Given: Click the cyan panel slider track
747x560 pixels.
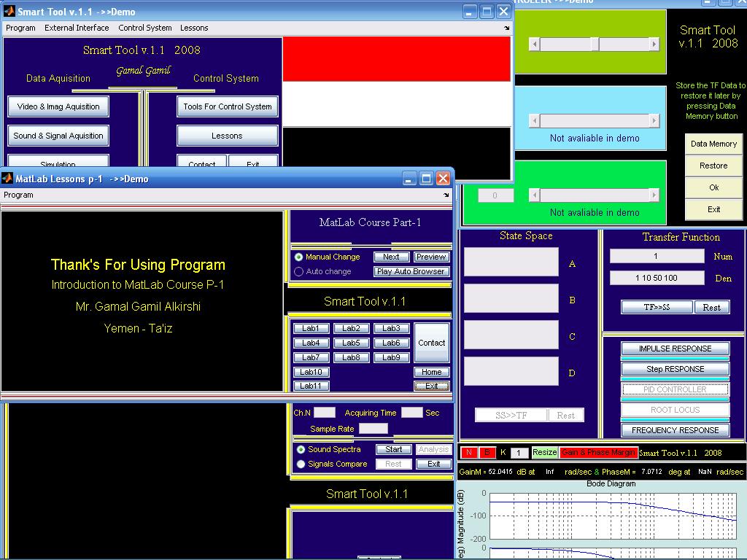Looking at the screenshot, I should 594,120.
